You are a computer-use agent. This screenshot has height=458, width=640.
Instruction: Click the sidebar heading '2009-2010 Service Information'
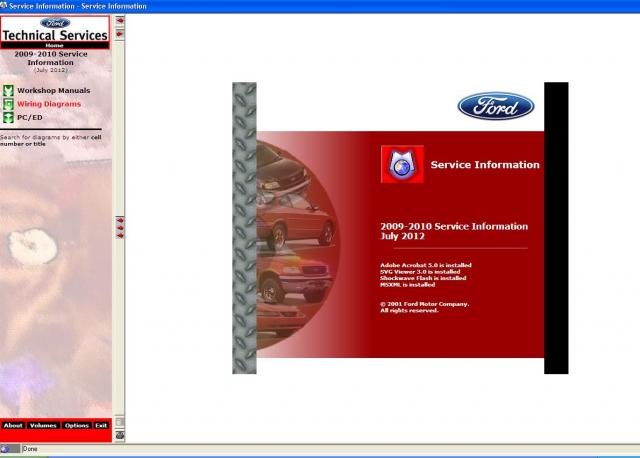[51, 58]
